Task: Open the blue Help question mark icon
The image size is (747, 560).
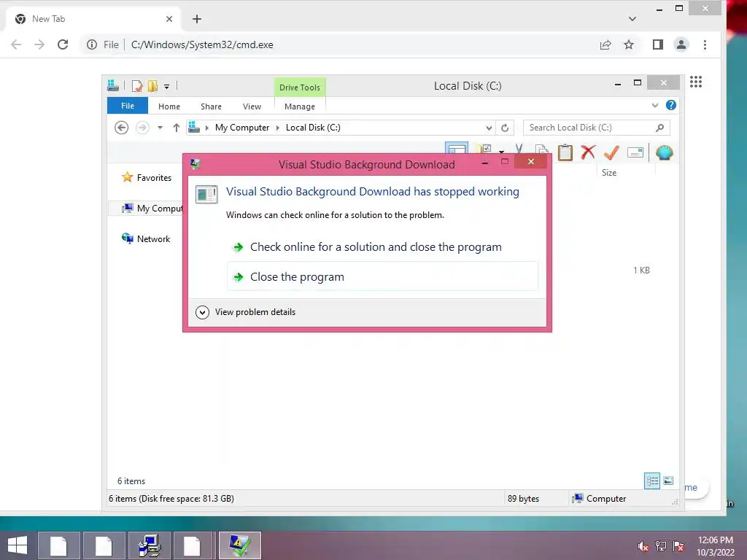Action: (x=671, y=105)
